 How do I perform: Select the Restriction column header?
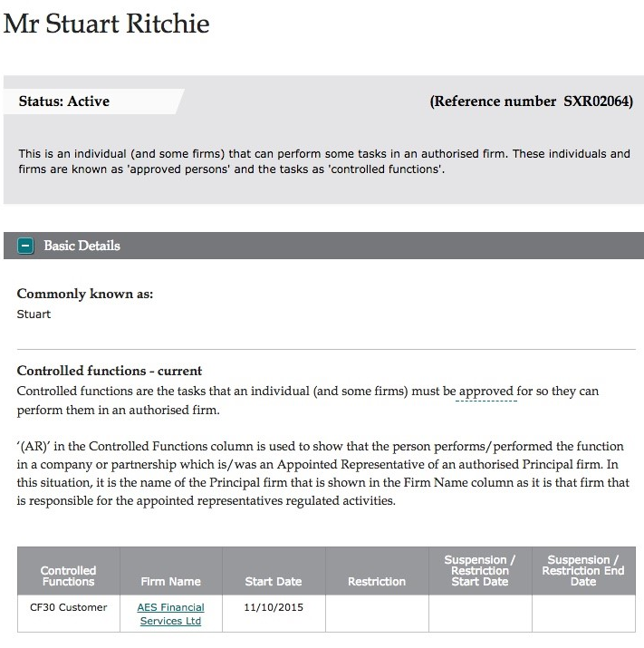[377, 571]
